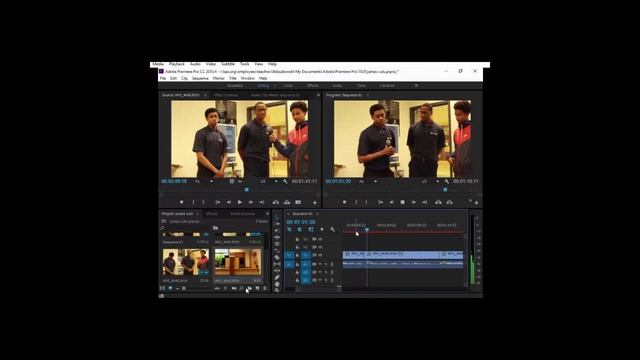Screen dimensions: 640x360
Task: Click Go to Out in the Source monitor
Action: (262, 202)
